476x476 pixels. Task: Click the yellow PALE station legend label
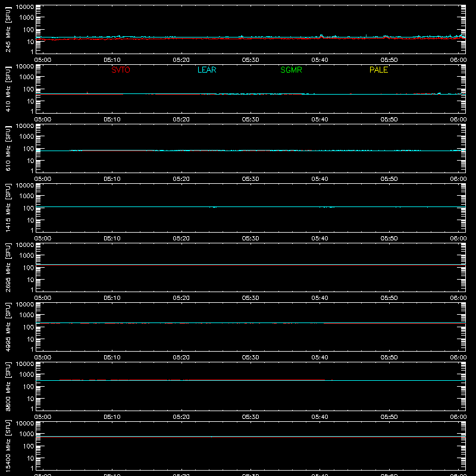point(378,70)
